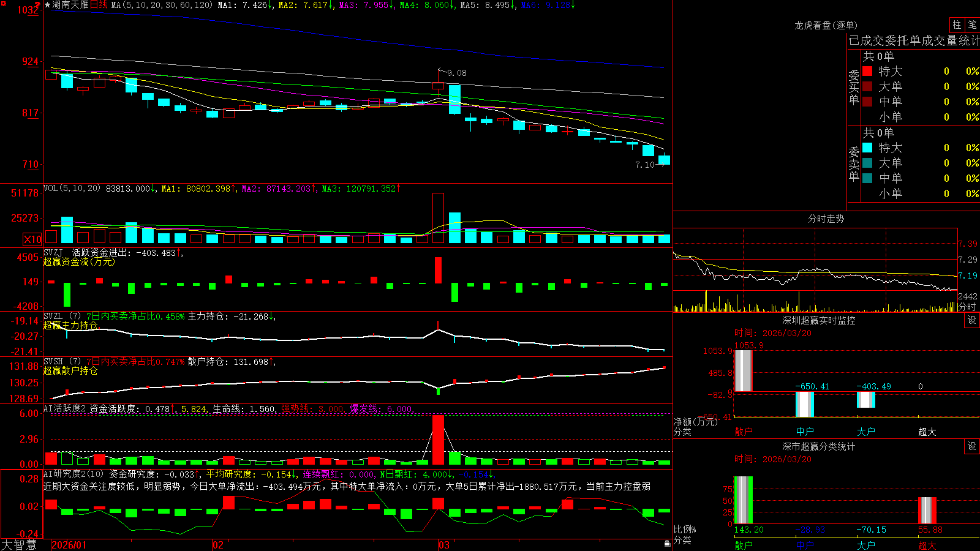Open the 大智慧 logo at bottom-left
The width and height of the screenshot is (980, 551).
click(x=19, y=545)
